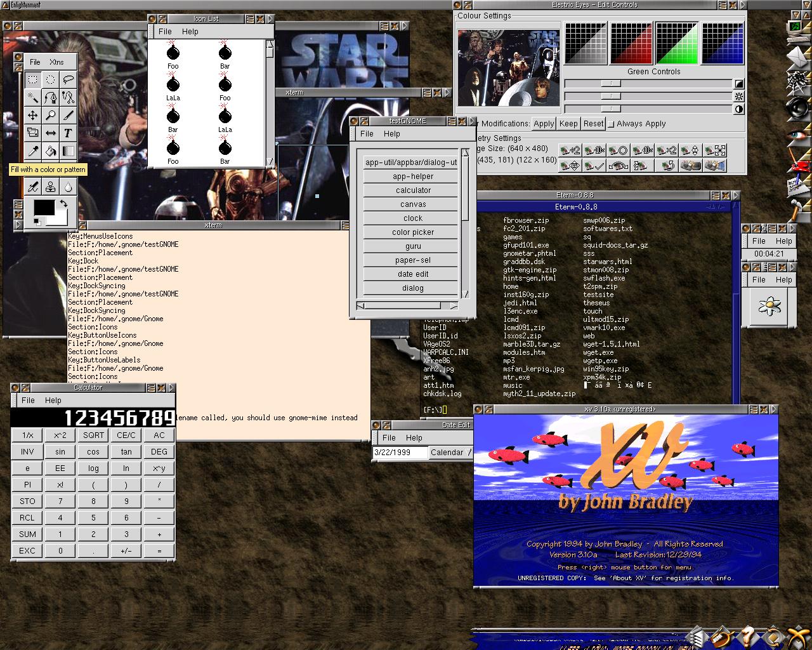
Task: Select the red colour curve swatch
Action: (x=631, y=43)
